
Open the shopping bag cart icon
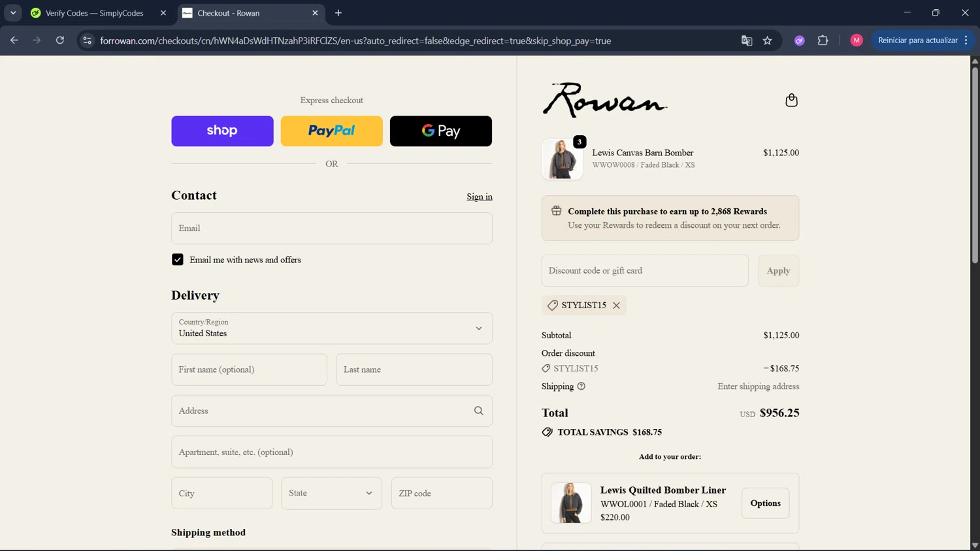(x=791, y=100)
